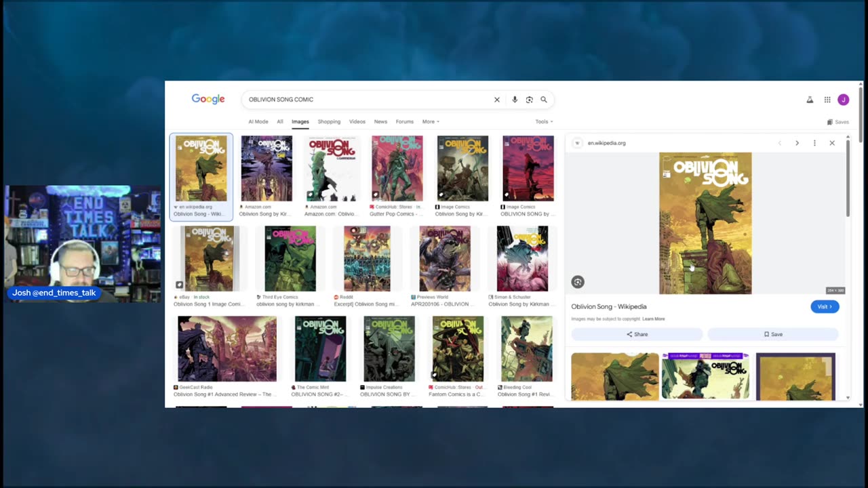This screenshot has height=488, width=868.
Task: Close the image preview panel
Action: coord(832,143)
